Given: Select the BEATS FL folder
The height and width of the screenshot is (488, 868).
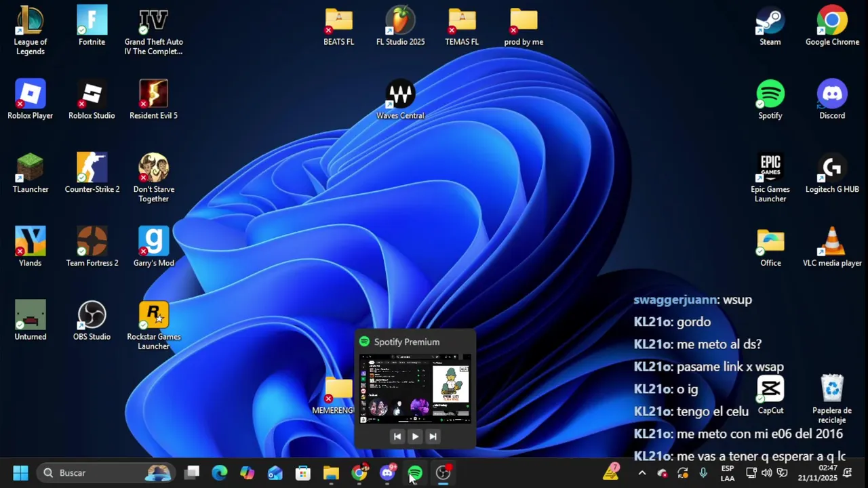Looking at the screenshot, I should [338, 26].
